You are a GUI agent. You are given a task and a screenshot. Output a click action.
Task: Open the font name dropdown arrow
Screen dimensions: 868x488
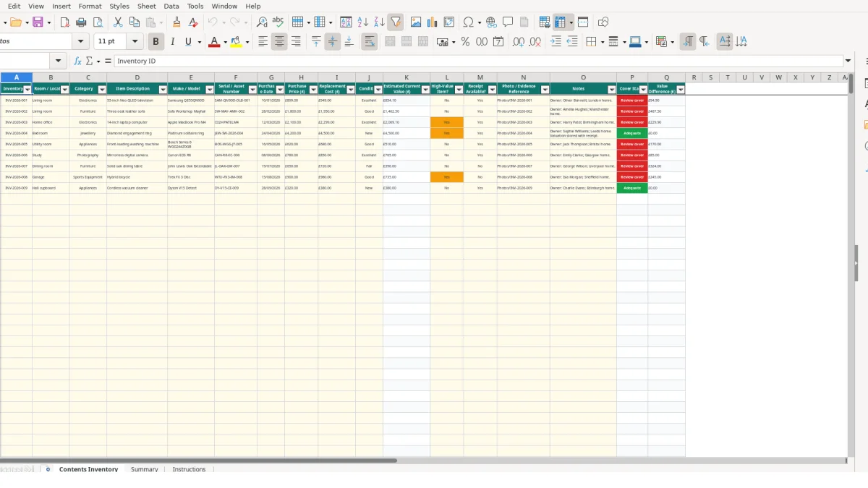coord(81,42)
